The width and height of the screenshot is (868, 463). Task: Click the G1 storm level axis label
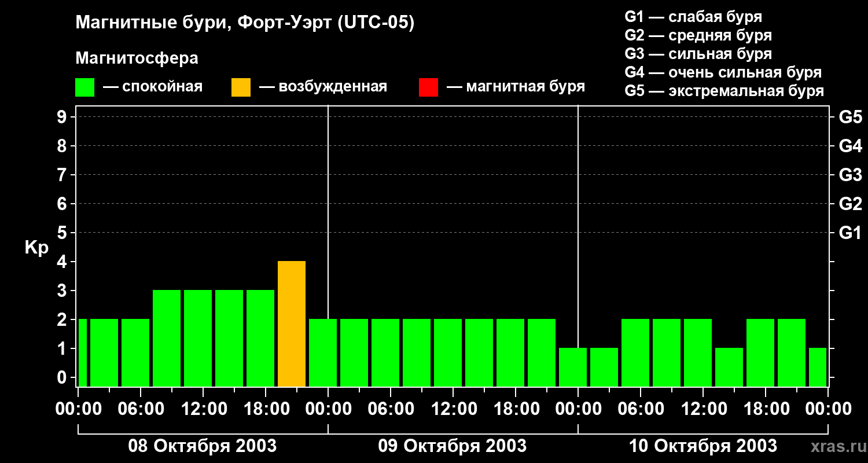click(x=850, y=233)
